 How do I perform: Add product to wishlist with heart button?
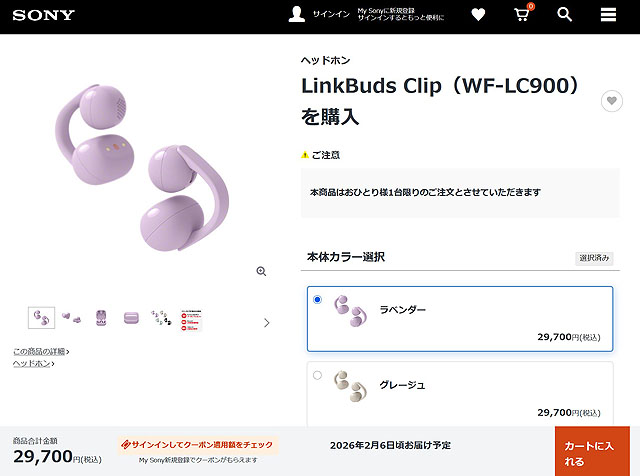coord(611,101)
